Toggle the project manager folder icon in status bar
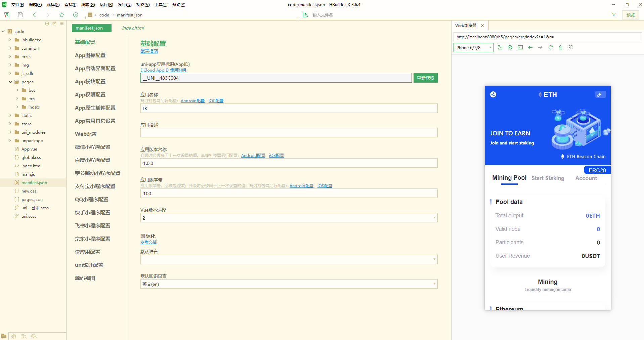Image resolution: width=644 pixels, height=340 pixels. pyautogui.click(x=4, y=336)
